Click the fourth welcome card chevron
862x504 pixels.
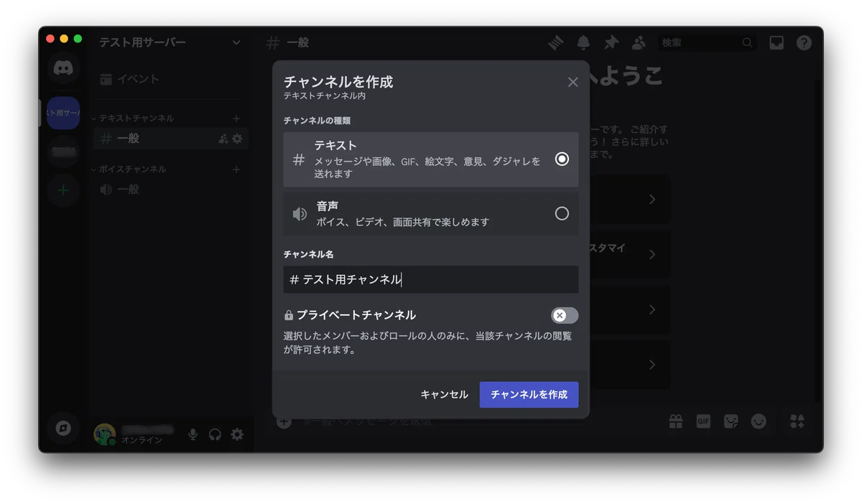tap(652, 365)
